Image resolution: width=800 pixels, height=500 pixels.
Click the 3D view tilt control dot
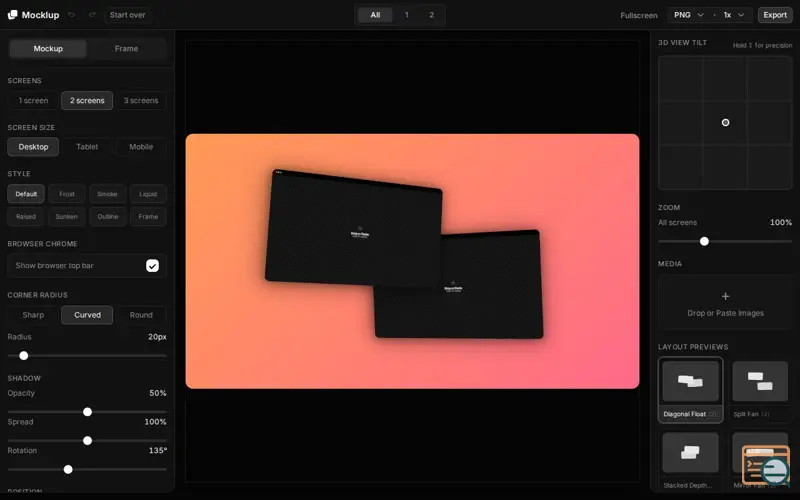click(725, 122)
